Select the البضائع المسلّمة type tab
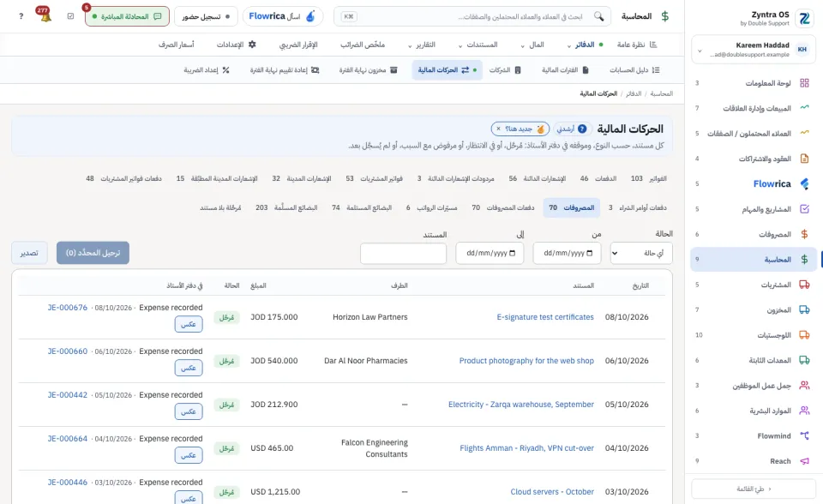 click(286, 207)
